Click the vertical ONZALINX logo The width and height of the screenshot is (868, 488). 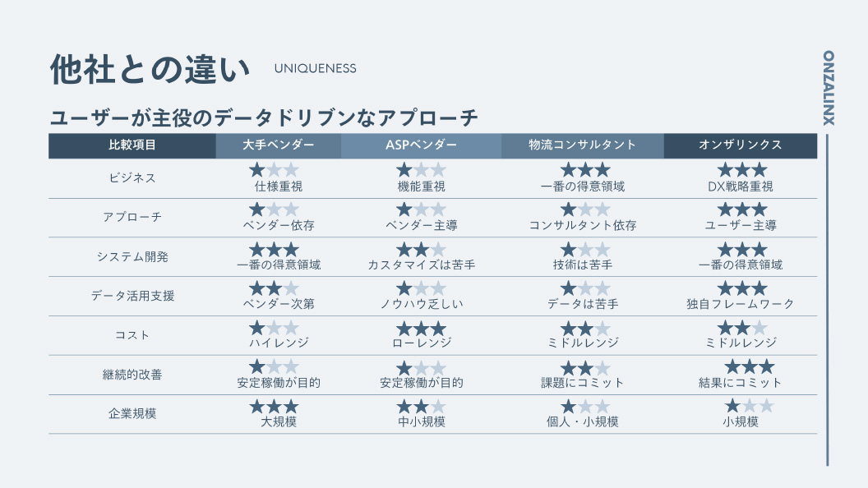[x=828, y=87]
